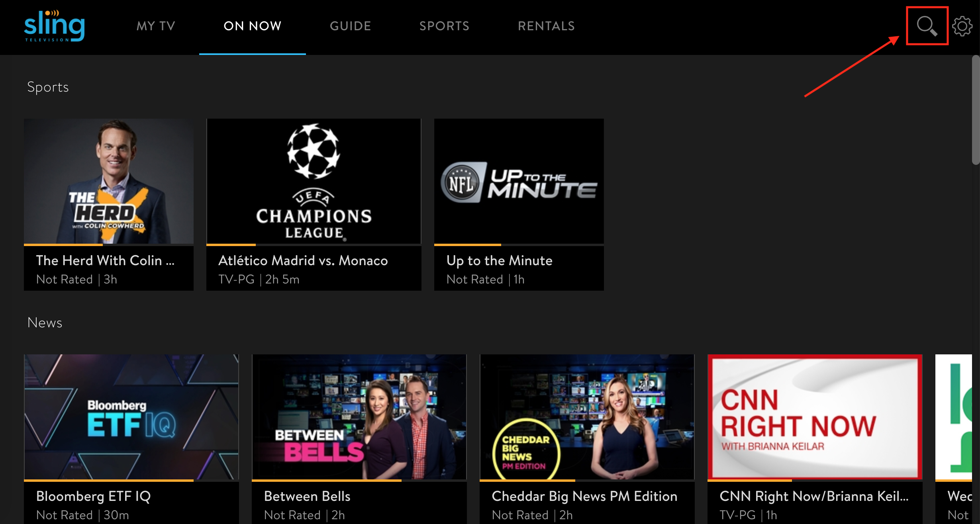Open The Herd with Colin Cowherd thumbnail

(109, 181)
